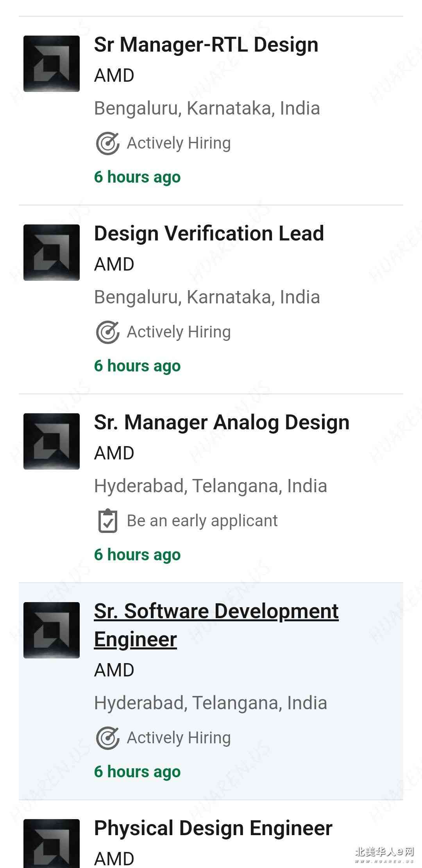
Task: Click Actively Hiring target icon for Design Verification Lead
Action: [x=107, y=332]
